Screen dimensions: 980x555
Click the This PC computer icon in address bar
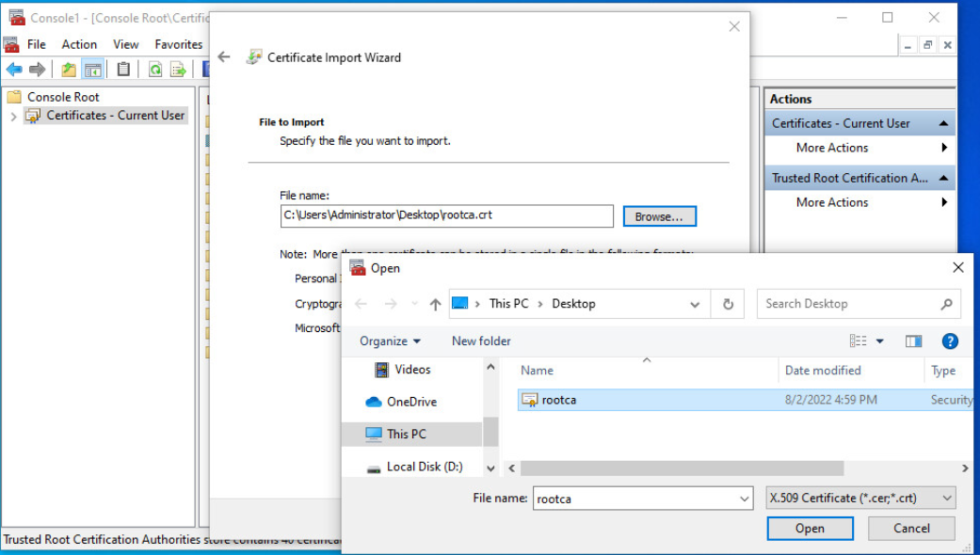(459, 304)
